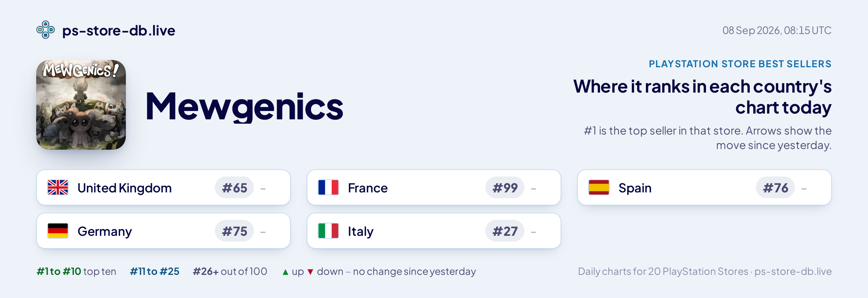Open the Mewgenics cover art thumbnail
This screenshot has width=868, height=298.
coord(81,105)
